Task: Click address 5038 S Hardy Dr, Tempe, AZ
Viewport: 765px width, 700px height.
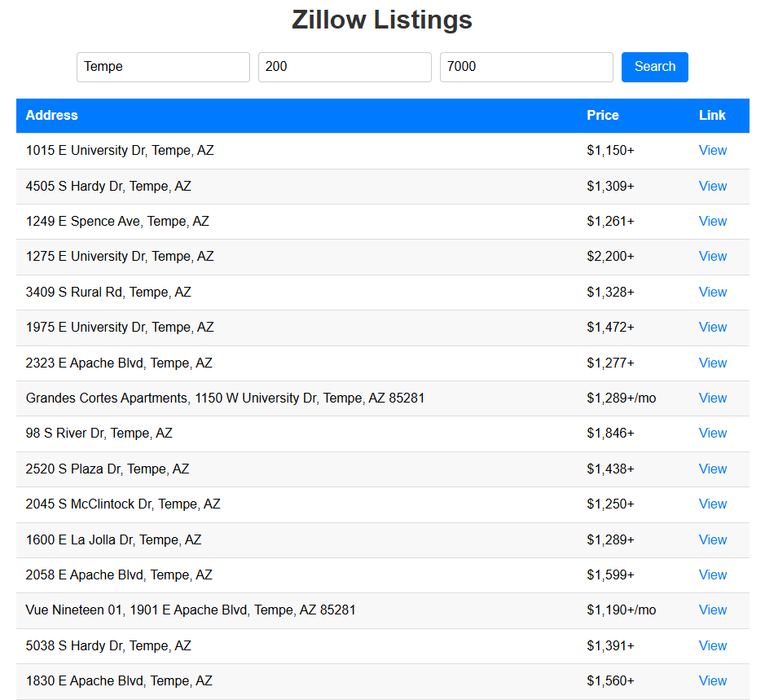Action: pos(108,645)
